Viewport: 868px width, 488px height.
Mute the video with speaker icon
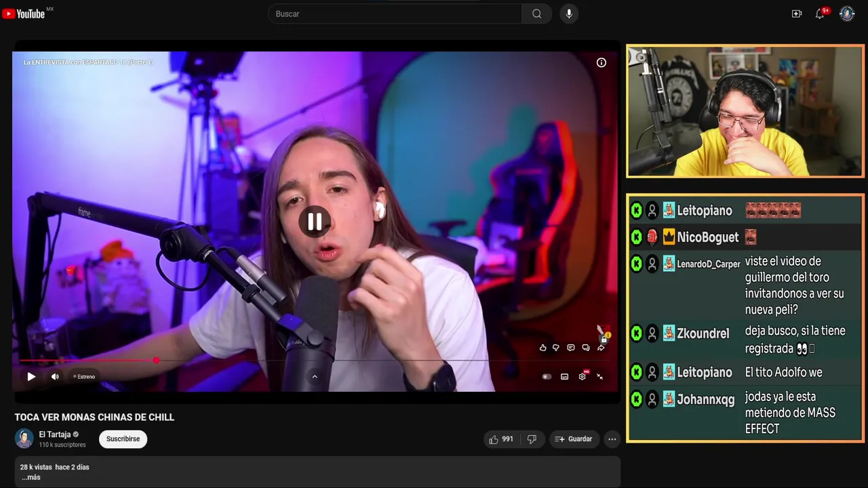tap(55, 377)
